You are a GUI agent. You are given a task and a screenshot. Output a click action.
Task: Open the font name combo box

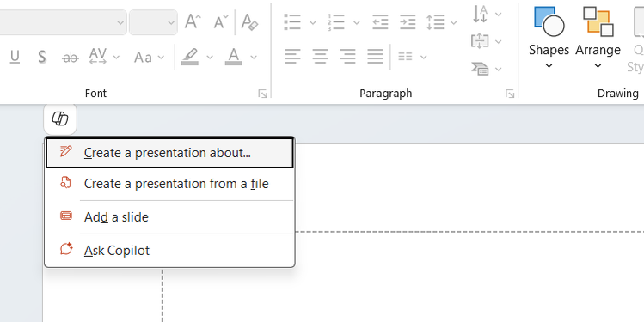[x=63, y=22]
